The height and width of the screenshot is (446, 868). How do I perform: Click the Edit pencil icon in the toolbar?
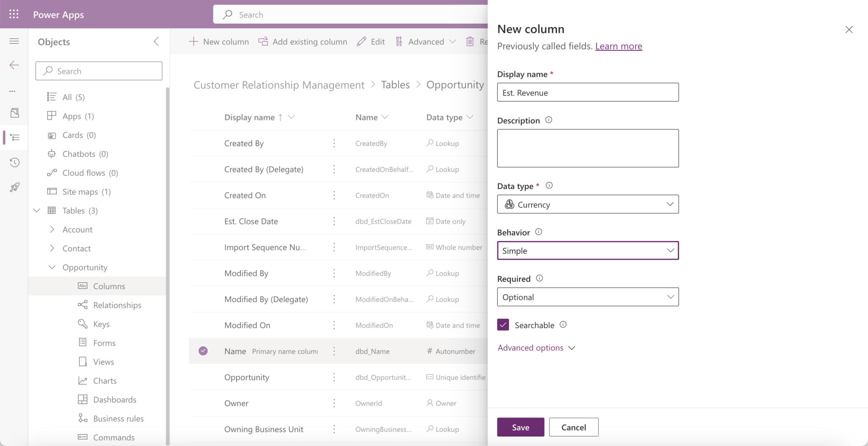[361, 41]
